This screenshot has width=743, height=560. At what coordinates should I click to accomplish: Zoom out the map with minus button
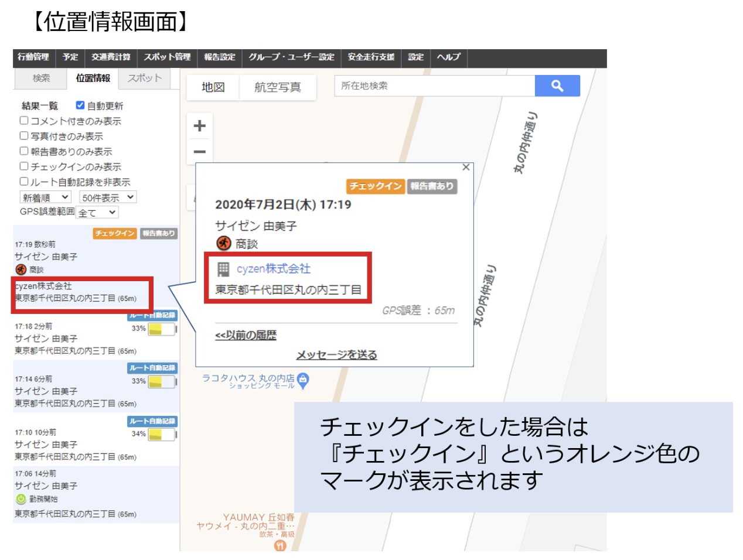pos(200,152)
